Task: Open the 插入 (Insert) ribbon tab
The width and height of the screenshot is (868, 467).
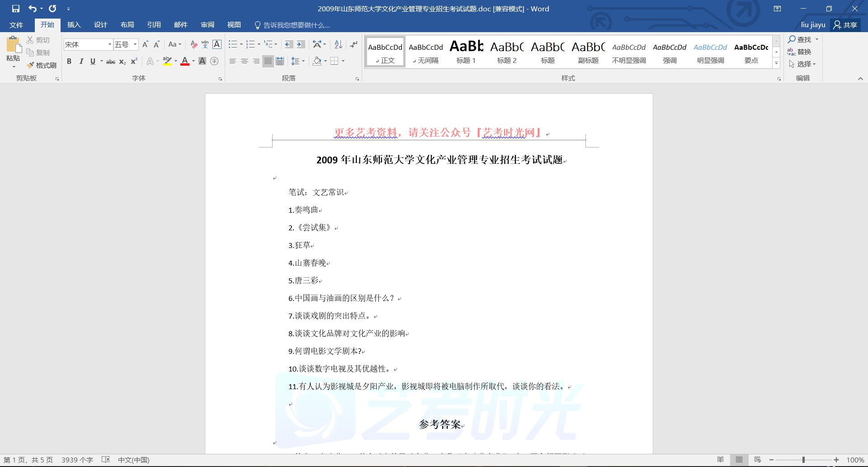Action: pyautogui.click(x=74, y=25)
